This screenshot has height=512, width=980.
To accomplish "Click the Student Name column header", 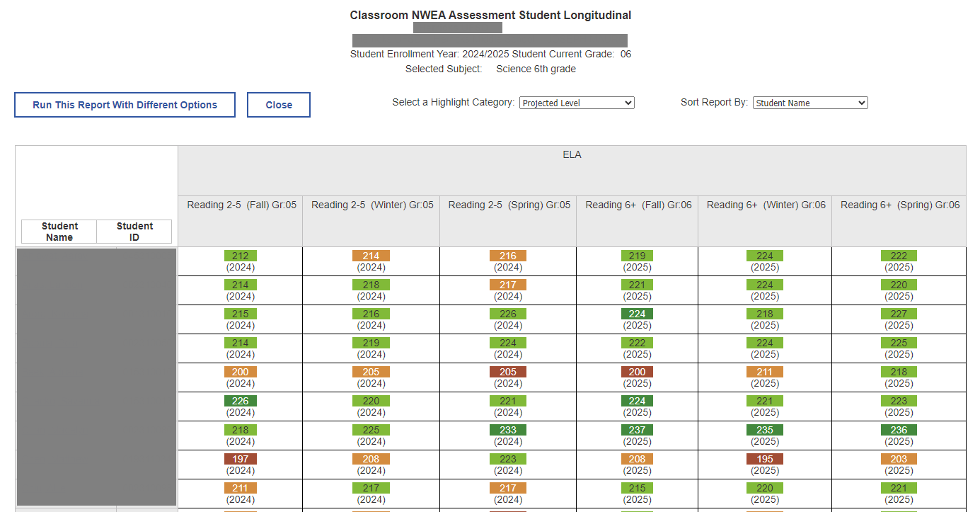I will (x=59, y=232).
